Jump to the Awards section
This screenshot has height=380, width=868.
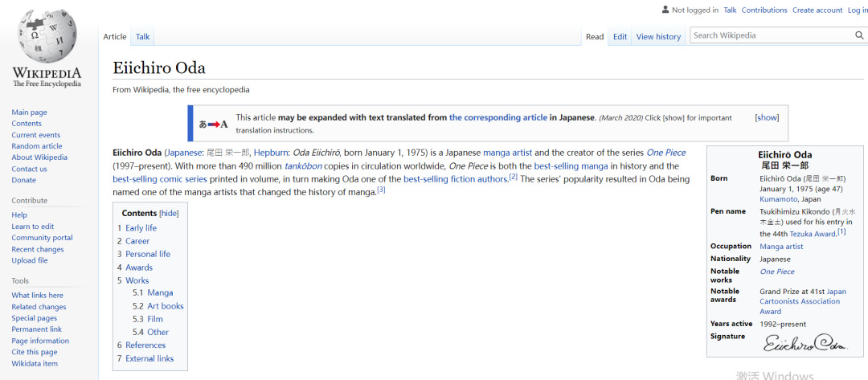pos(139,268)
